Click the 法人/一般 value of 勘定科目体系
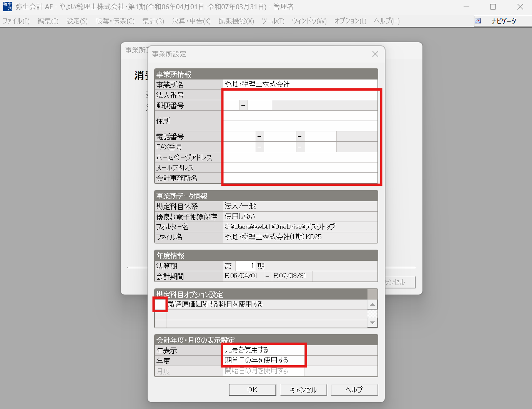 (x=240, y=206)
